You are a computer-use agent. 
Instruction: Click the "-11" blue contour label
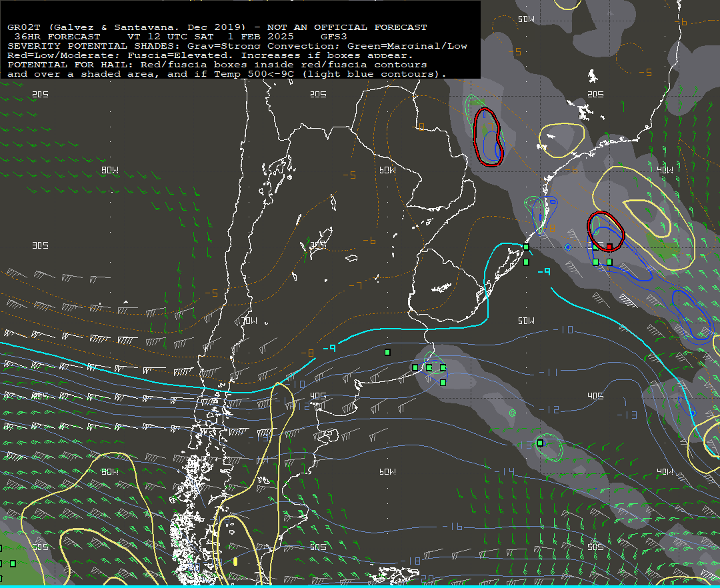coord(549,372)
